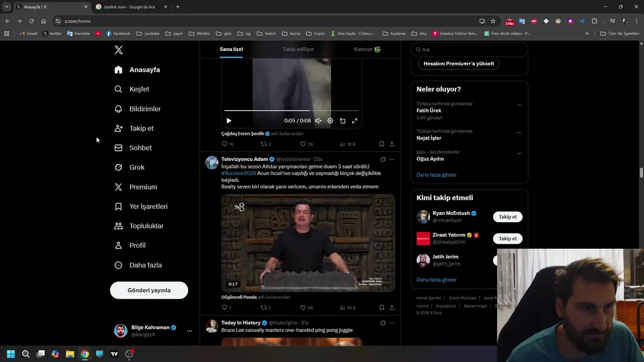Like the post with 86 likes
644x362 pixels.
click(x=306, y=308)
